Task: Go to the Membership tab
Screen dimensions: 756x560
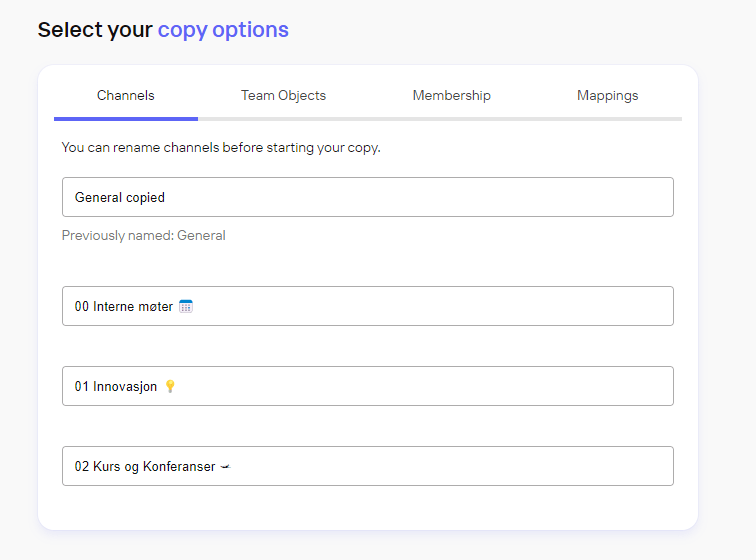Action: coord(451,96)
